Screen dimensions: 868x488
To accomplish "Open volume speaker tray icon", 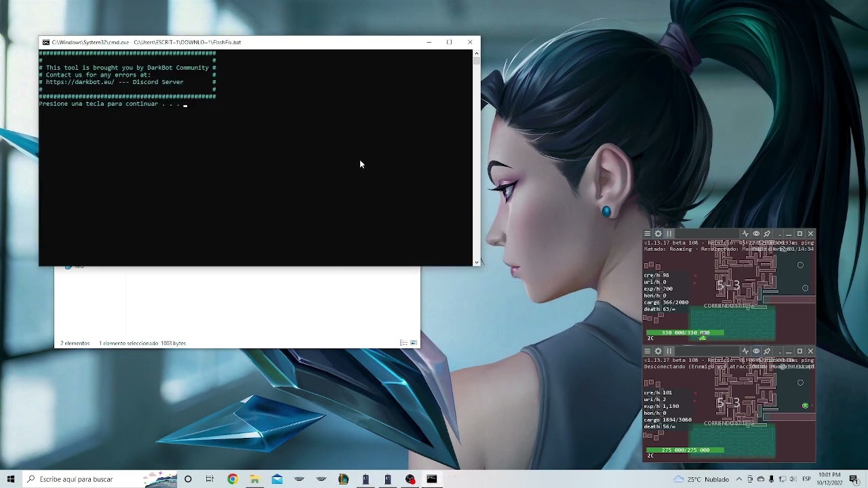I will 793,479.
